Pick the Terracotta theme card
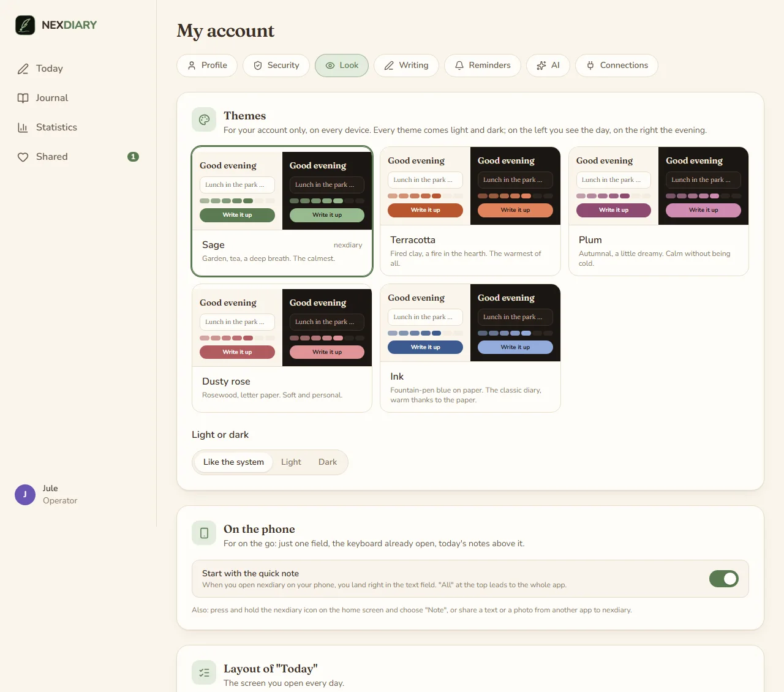This screenshot has height=692, width=784. click(x=470, y=211)
